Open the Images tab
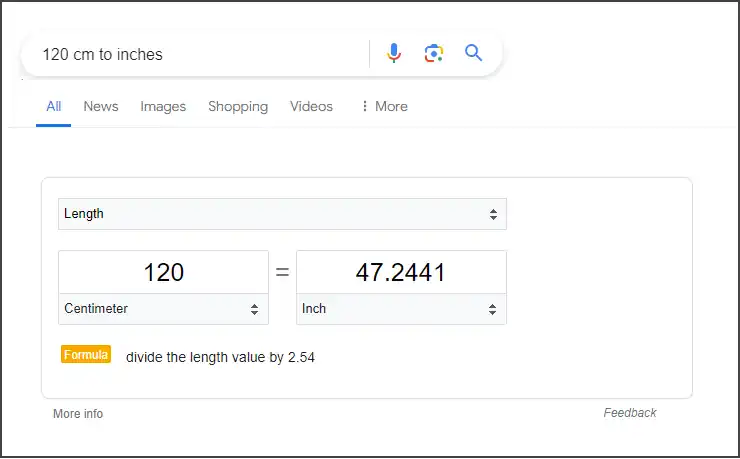 tap(163, 107)
